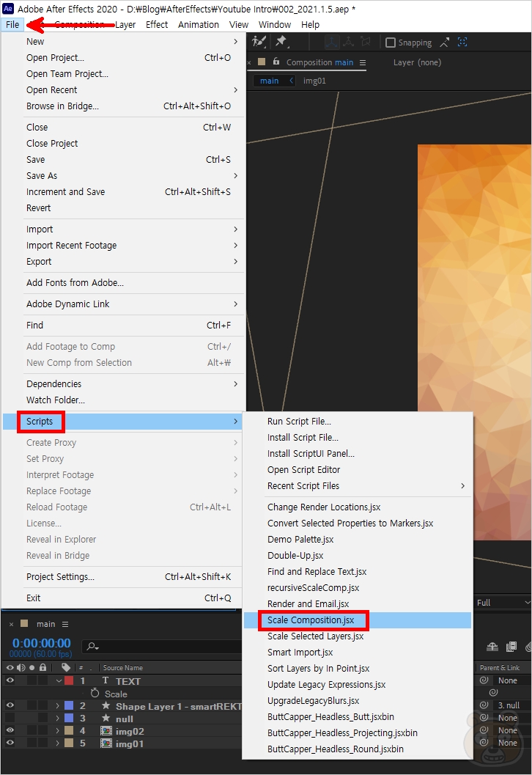
Task: Open parent dropdown showing 3. null
Action: [511, 705]
